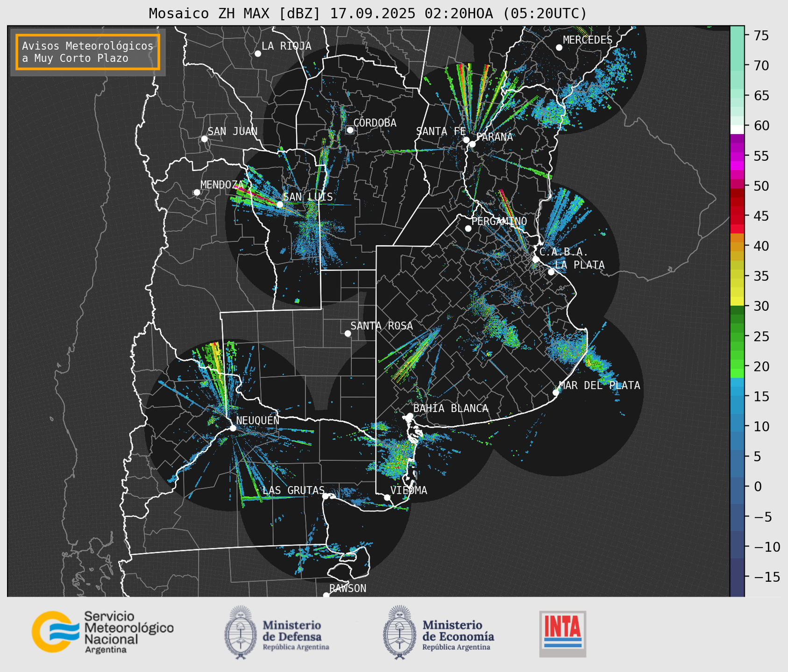Click the SANTA ROSA map label
The width and height of the screenshot is (788, 672).
click(x=382, y=326)
